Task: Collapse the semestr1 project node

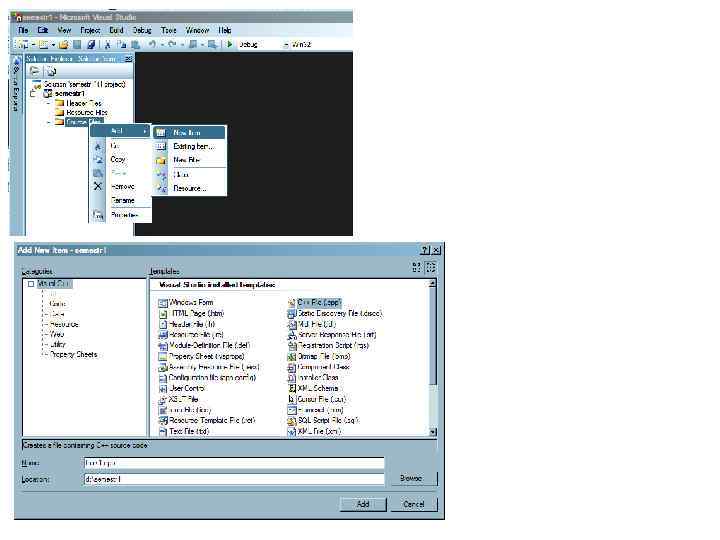Action: tap(33, 94)
